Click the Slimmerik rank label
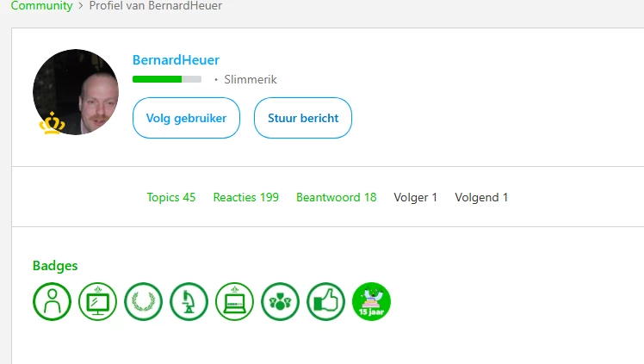 (251, 79)
